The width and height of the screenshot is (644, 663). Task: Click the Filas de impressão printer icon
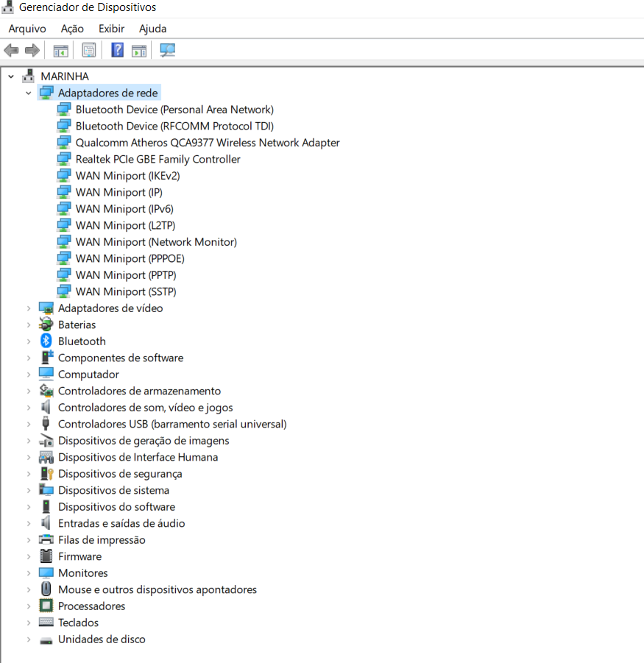[x=46, y=539]
